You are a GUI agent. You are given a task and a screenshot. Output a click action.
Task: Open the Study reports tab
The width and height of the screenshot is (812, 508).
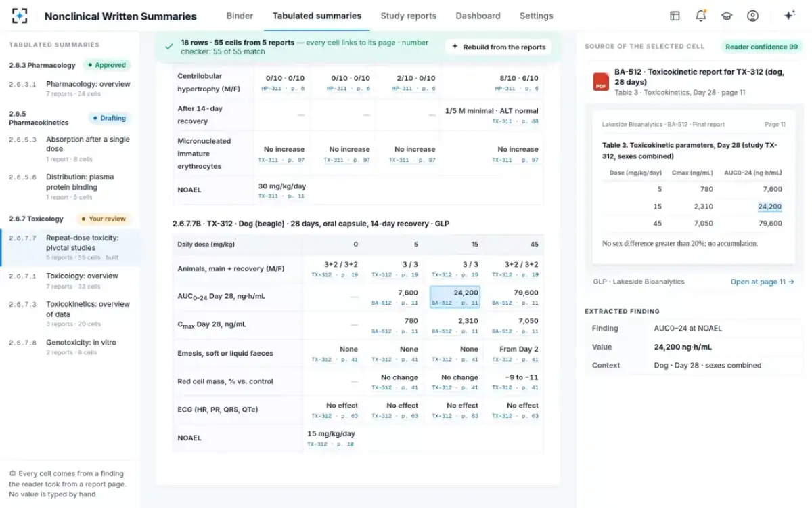408,16
